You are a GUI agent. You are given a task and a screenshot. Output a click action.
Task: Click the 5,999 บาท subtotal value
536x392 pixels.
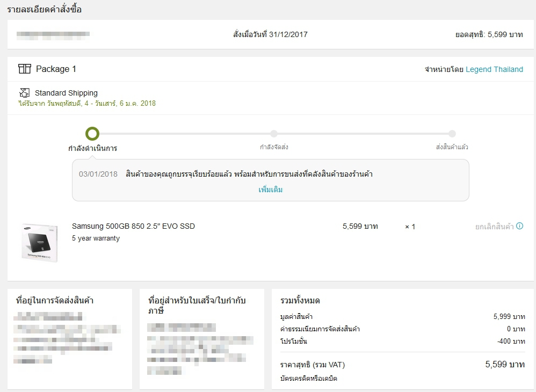509,317
